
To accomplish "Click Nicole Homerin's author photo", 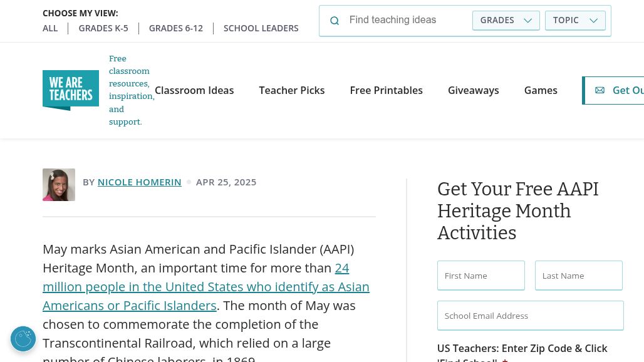I will 59,185.
